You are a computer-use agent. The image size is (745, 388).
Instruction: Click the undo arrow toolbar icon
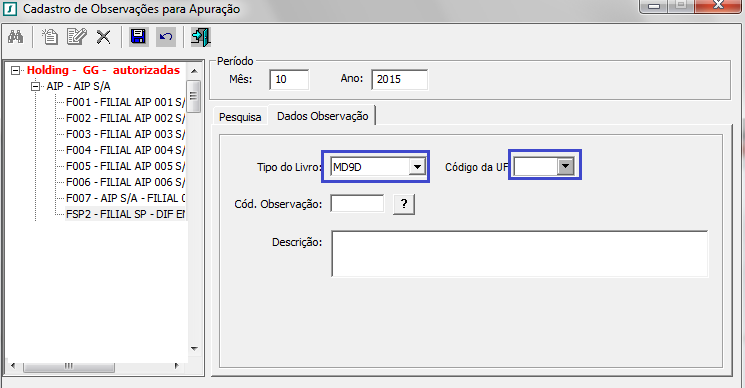pyautogui.click(x=166, y=37)
